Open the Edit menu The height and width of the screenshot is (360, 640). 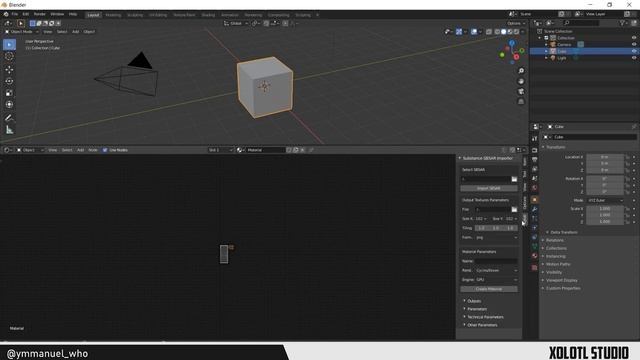pyautogui.click(x=26, y=14)
